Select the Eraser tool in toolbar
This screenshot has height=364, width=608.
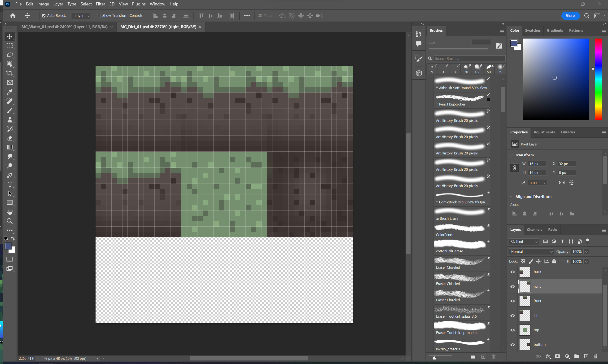pos(9,138)
